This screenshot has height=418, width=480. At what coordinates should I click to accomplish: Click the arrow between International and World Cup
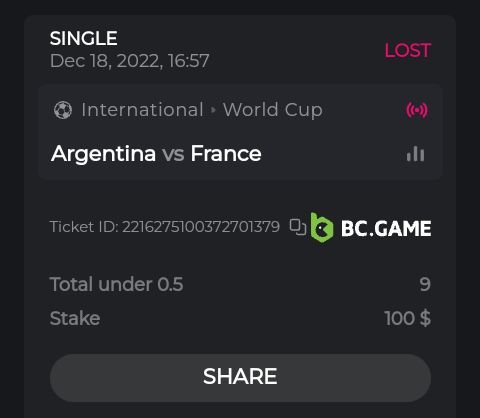[x=213, y=110]
